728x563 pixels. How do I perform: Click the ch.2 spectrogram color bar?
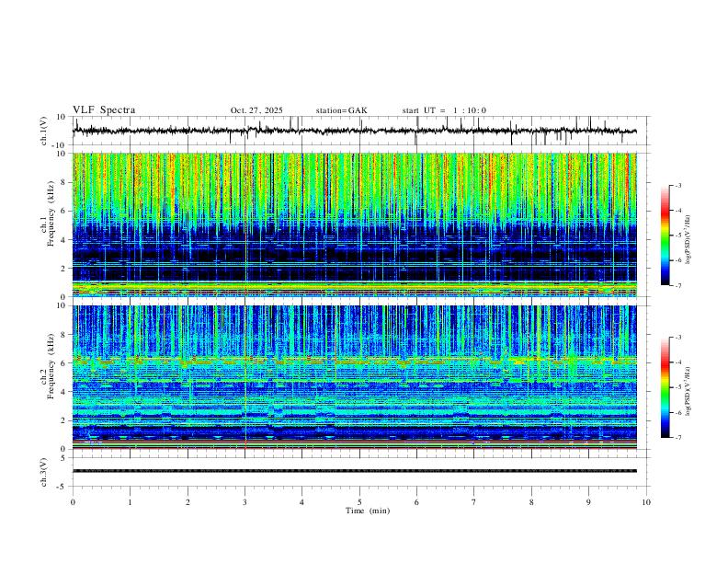click(665, 387)
